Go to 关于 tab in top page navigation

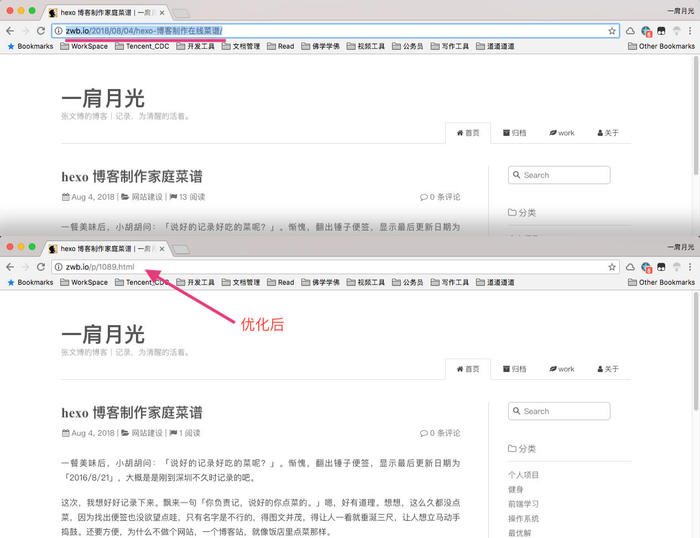pos(608,133)
